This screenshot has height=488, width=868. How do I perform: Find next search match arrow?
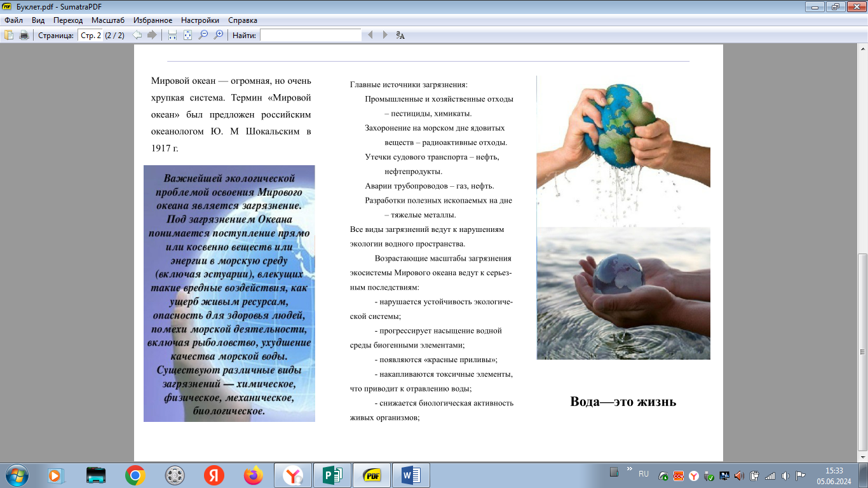pyautogui.click(x=385, y=35)
